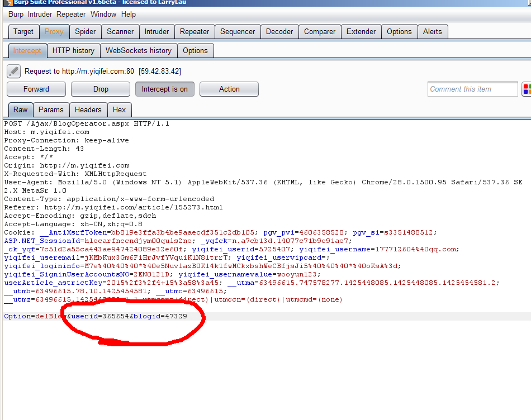Screen dimensions: 531x420
Task: Click the blogid=47329 body parameter
Action: (x=160, y=316)
